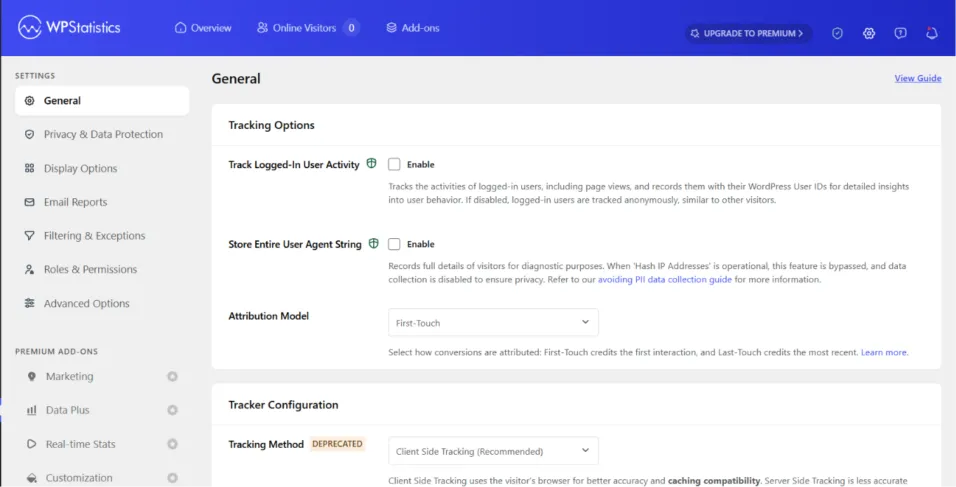Open Data Plus premium add-on
Image resolution: width=956 pixels, height=487 pixels.
pos(102,410)
